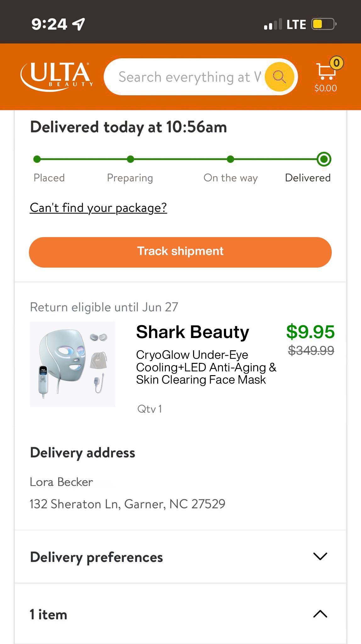Expand Delivery preferences chevron
Screen dimensions: 361x644
pos(320,556)
